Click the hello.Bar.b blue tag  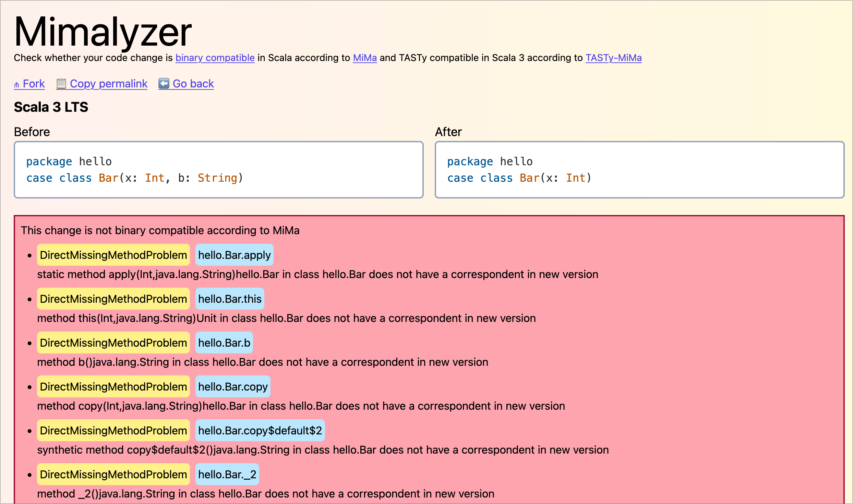point(224,343)
